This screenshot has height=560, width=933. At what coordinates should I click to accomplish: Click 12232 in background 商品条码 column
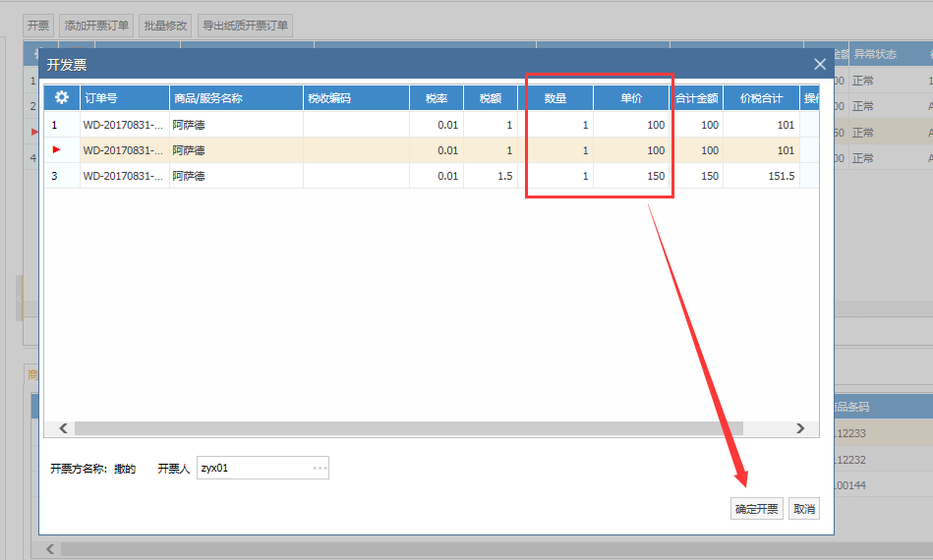(x=849, y=460)
